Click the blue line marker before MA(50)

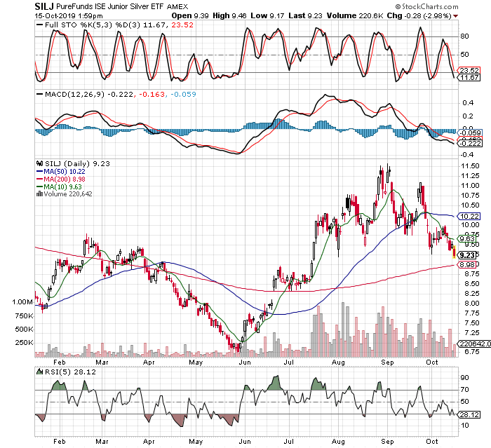(40, 172)
